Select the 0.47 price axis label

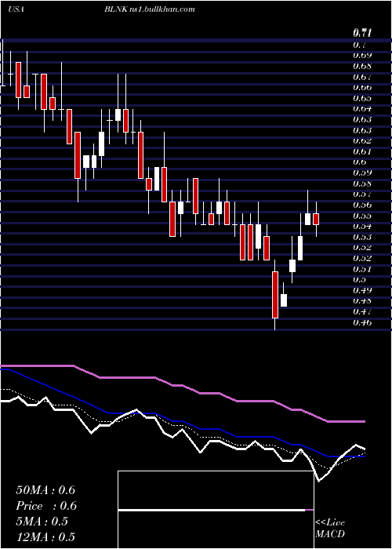(x=362, y=312)
